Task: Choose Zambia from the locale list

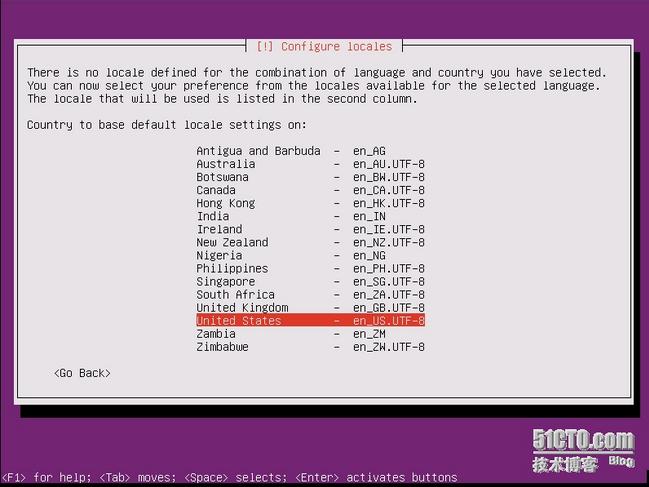Action: (216, 334)
